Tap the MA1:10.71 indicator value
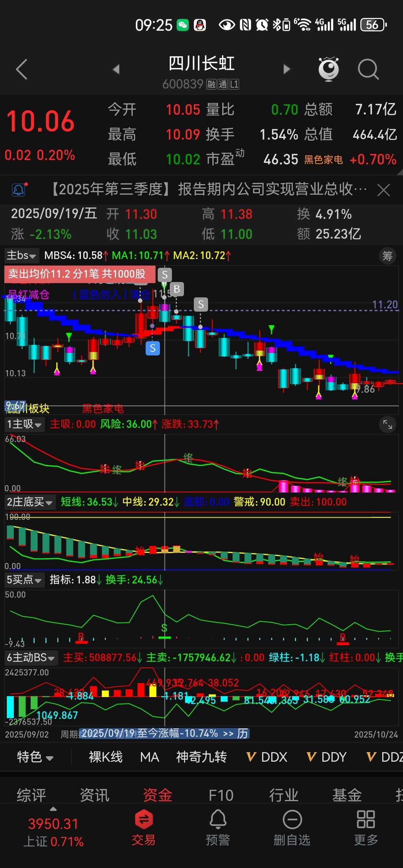The width and height of the screenshot is (403, 868). pos(141,255)
